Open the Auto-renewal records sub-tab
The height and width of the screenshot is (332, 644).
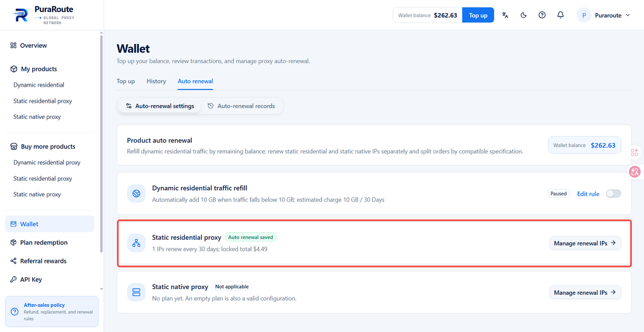point(241,106)
